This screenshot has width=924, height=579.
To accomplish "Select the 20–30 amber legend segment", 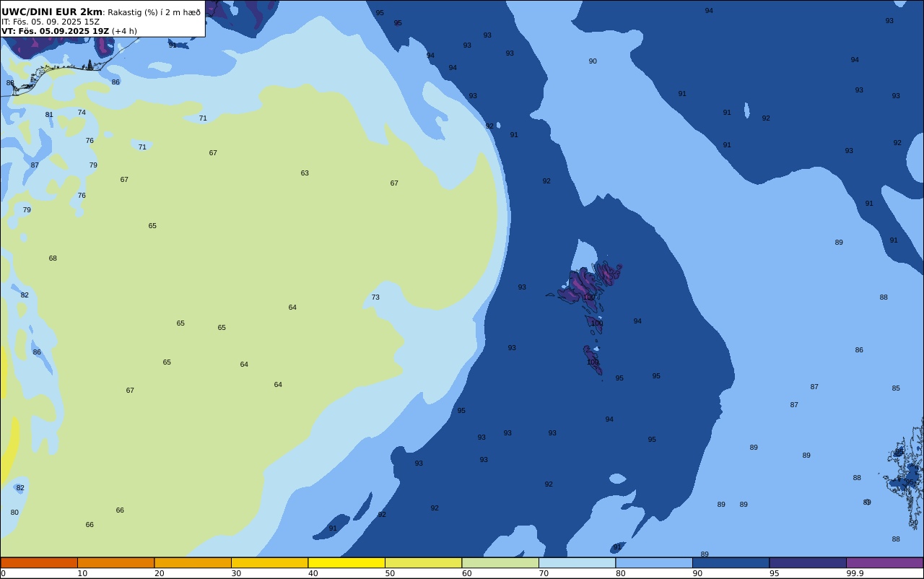I will pyautogui.click(x=193, y=562).
